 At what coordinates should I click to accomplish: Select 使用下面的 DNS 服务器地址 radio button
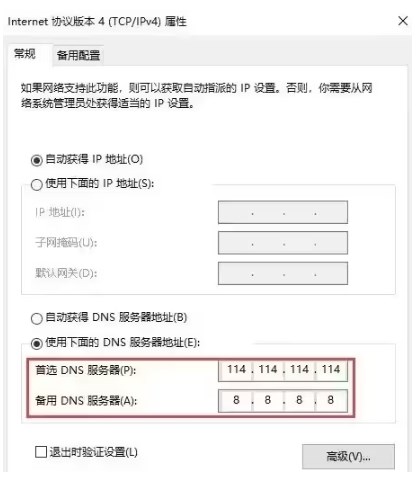pos(37,343)
